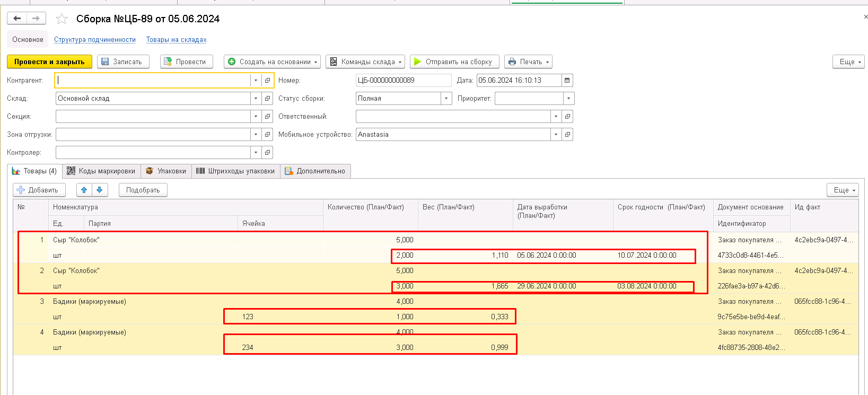868x395 pixels.
Task: Open the Зона отгрузки item form icon
Action: coord(268,135)
